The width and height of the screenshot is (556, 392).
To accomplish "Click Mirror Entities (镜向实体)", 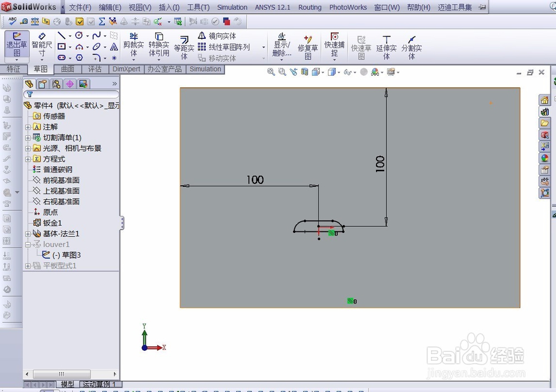I will pyautogui.click(x=217, y=36).
